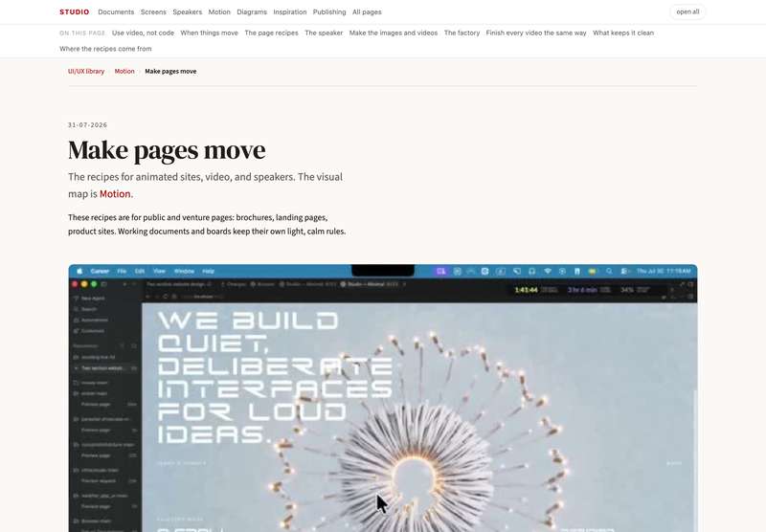Jump to The speaker section
This screenshot has width=766, height=532.
pos(324,33)
